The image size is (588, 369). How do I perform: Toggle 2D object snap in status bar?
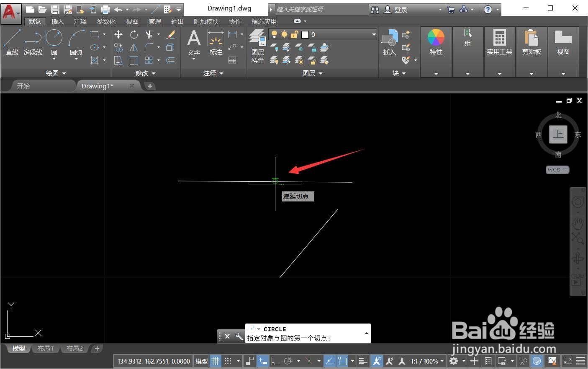[342, 361]
